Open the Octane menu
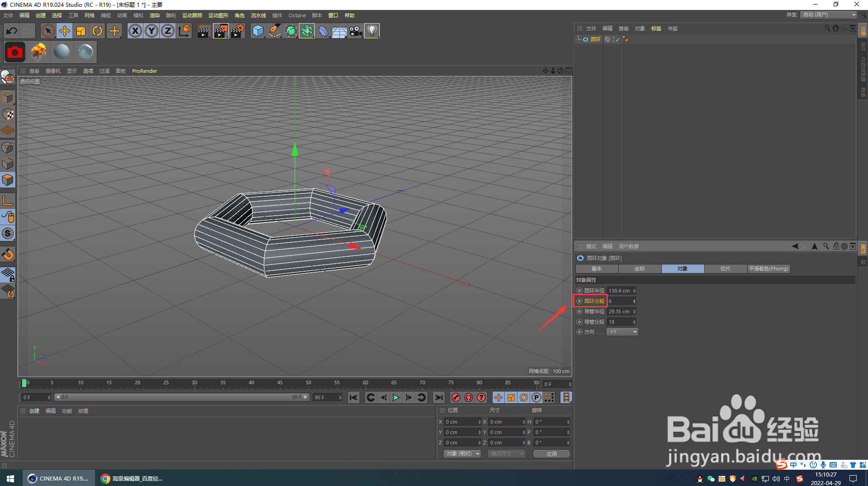The width and height of the screenshot is (868, 486). click(297, 15)
